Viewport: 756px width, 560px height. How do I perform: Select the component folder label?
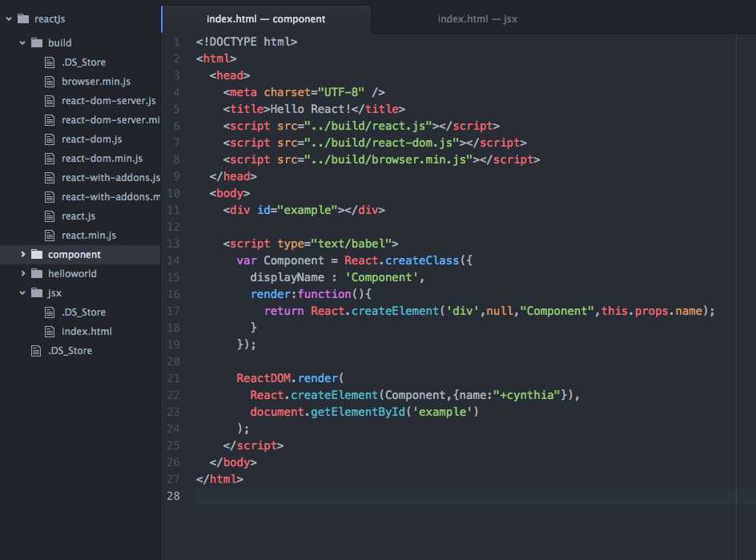74,254
